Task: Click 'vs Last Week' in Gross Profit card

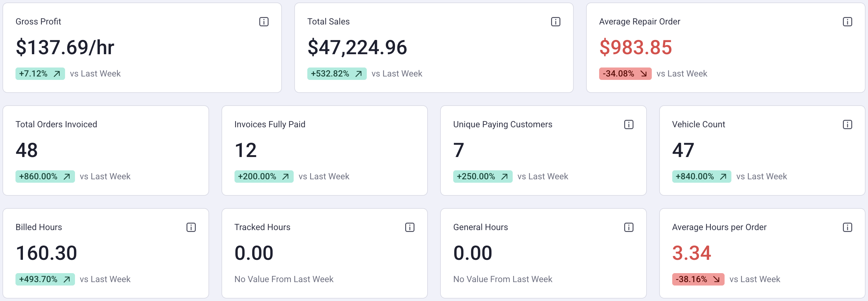Action: [95, 74]
